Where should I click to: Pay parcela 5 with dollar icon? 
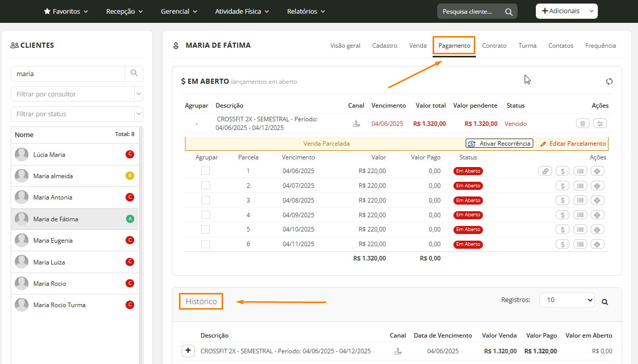pyautogui.click(x=562, y=229)
